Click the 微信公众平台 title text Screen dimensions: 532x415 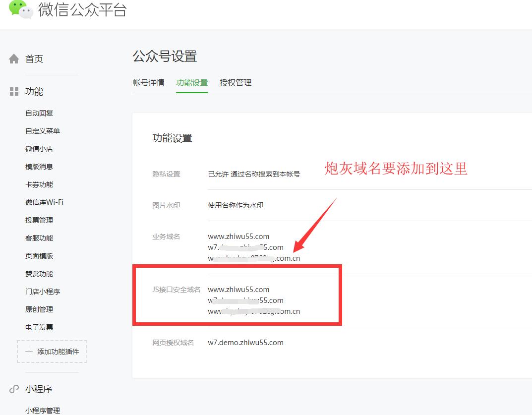[x=82, y=9]
